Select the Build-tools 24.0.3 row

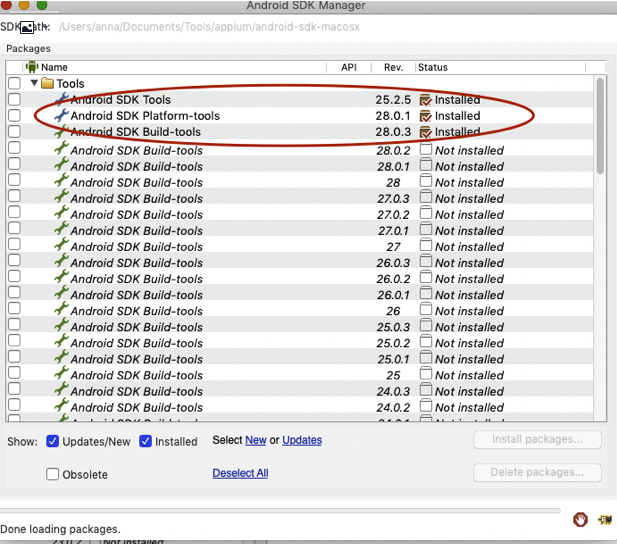300,391
